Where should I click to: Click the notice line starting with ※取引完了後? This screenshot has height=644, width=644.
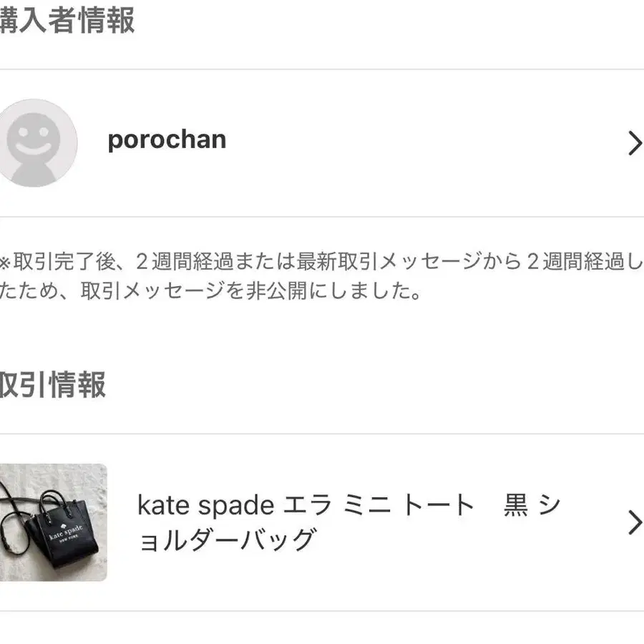click(x=321, y=261)
